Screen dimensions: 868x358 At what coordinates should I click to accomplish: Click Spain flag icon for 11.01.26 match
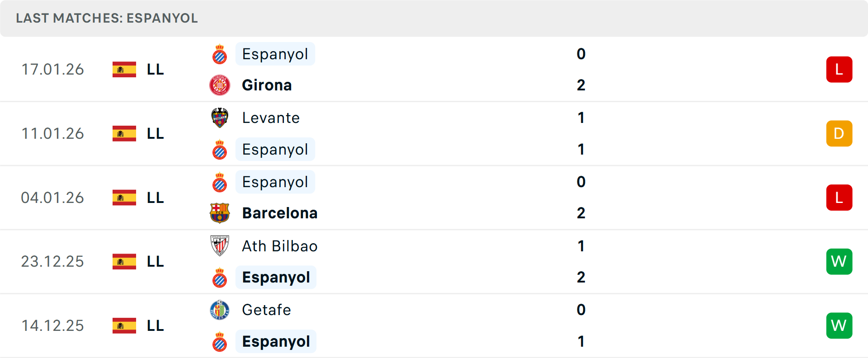tap(124, 133)
